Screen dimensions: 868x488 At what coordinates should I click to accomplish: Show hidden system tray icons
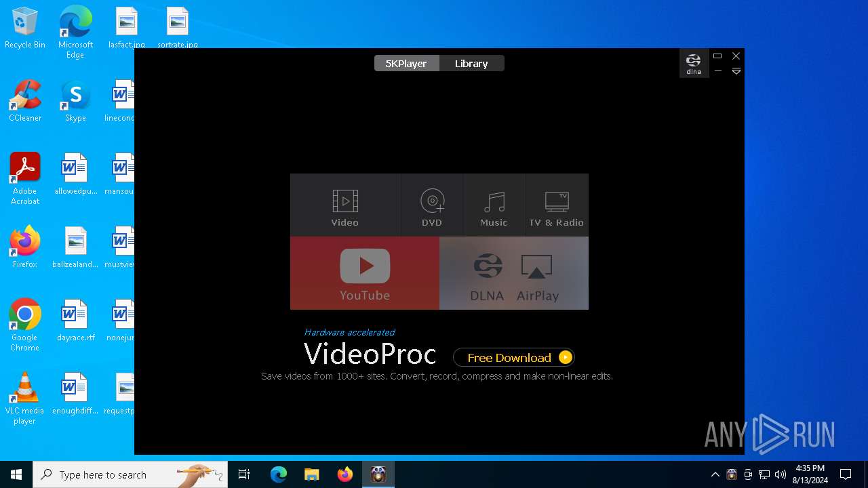pos(715,474)
